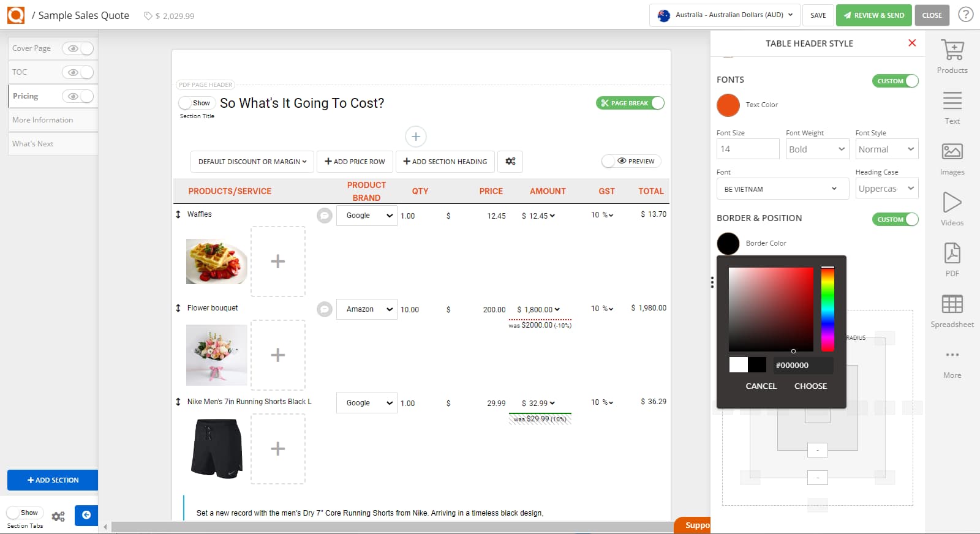Expand Default Discount or Margin dropdown

pos(252,161)
